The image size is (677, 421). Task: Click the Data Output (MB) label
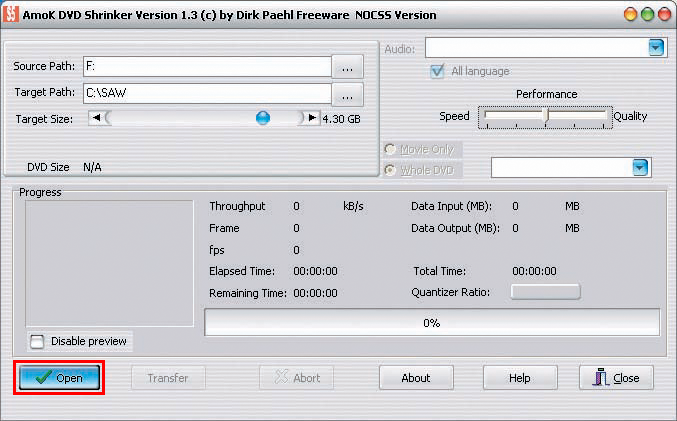coord(456,228)
